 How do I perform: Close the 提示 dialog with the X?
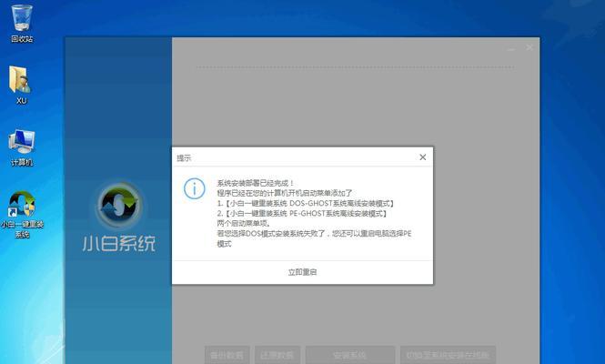click(x=423, y=157)
